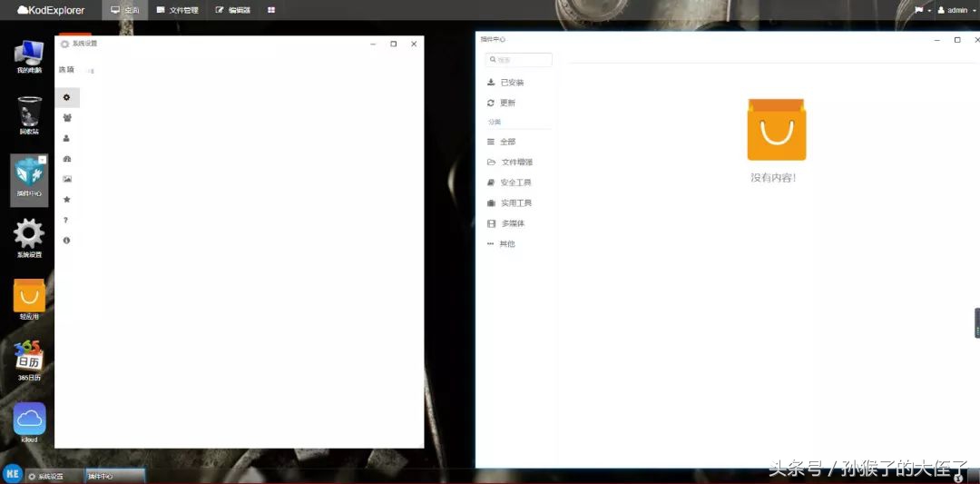Switch to 插件中心 taskbar item
The height and width of the screenshot is (484, 980).
115,477
